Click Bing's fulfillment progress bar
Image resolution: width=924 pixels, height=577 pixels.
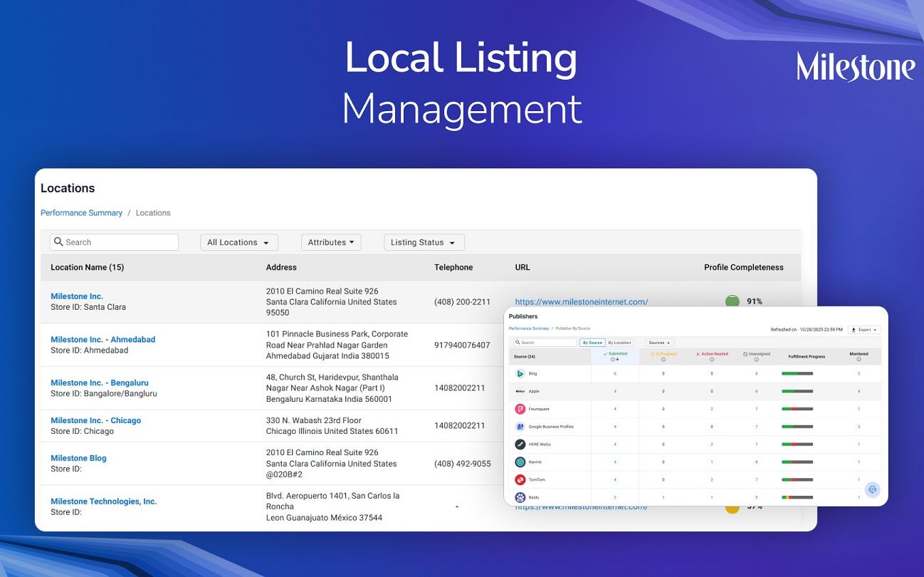797,373
